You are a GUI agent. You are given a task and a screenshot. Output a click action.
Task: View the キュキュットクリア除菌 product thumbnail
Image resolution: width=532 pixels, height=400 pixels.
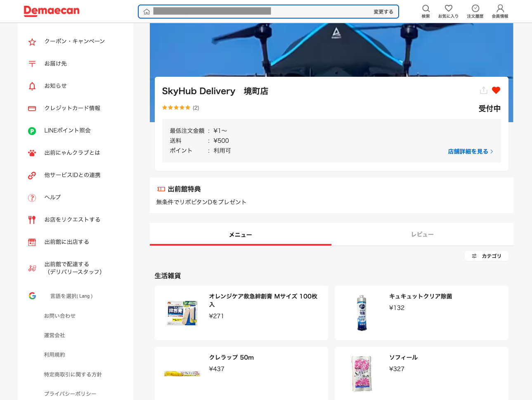tap(362, 312)
